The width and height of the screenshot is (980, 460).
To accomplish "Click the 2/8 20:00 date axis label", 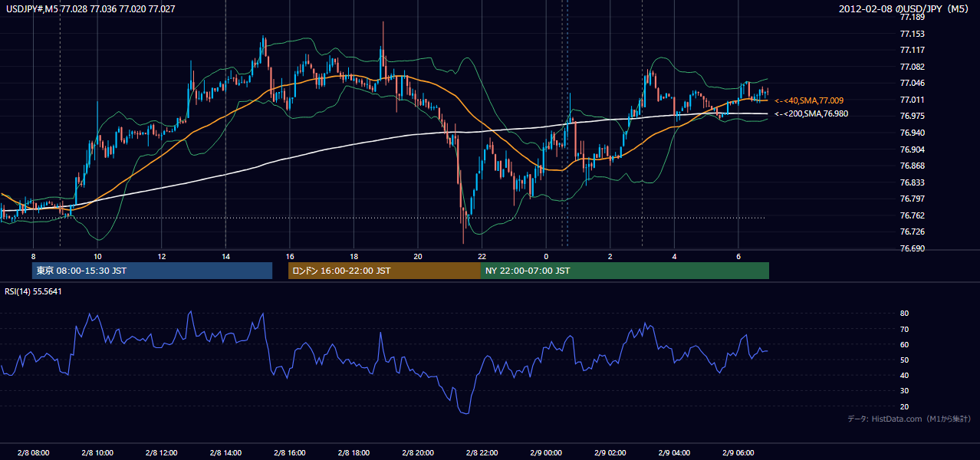I will pos(418,452).
